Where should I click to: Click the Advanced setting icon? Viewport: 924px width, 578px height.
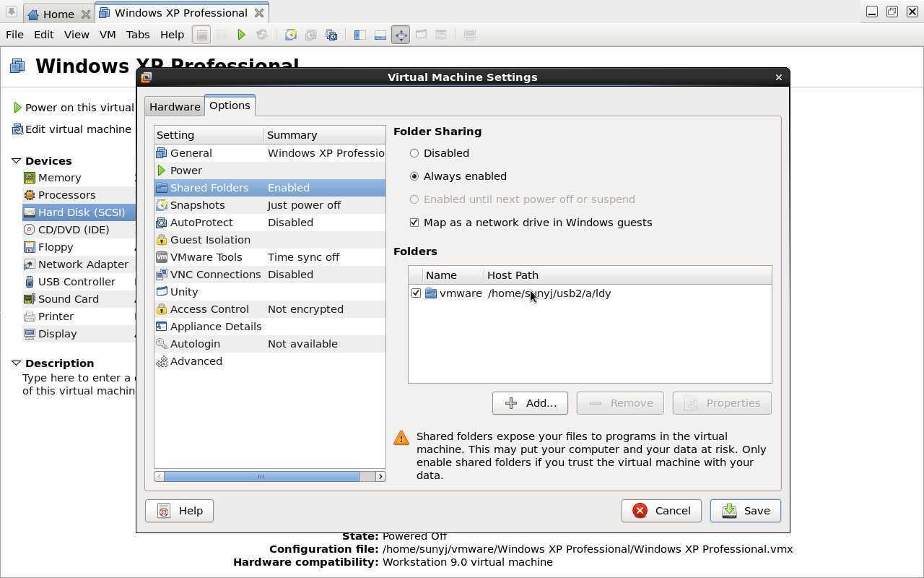(x=162, y=361)
